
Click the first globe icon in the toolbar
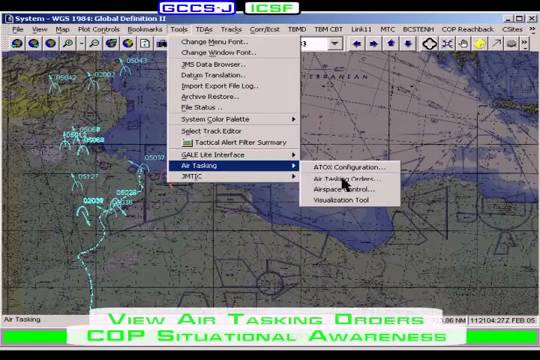(x=17, y=44)
